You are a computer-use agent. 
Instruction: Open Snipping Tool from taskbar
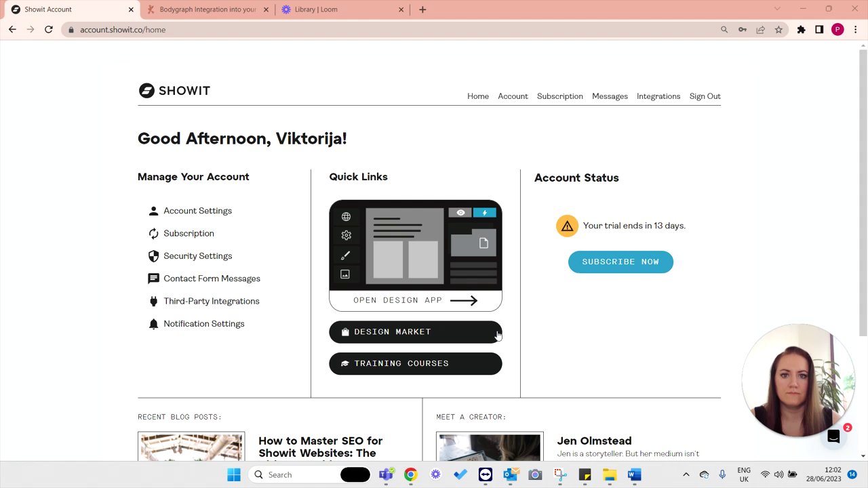click(x=560, y=475)
